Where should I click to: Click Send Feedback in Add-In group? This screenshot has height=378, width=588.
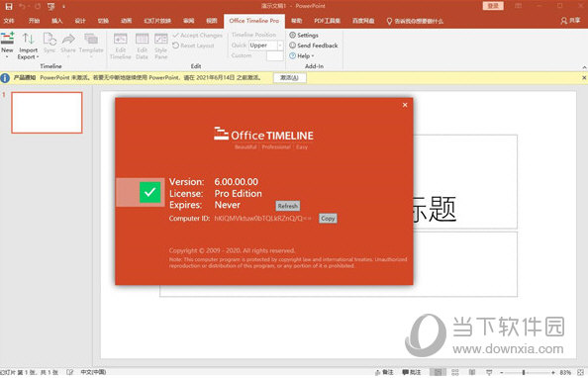click(x=314, y=46)
